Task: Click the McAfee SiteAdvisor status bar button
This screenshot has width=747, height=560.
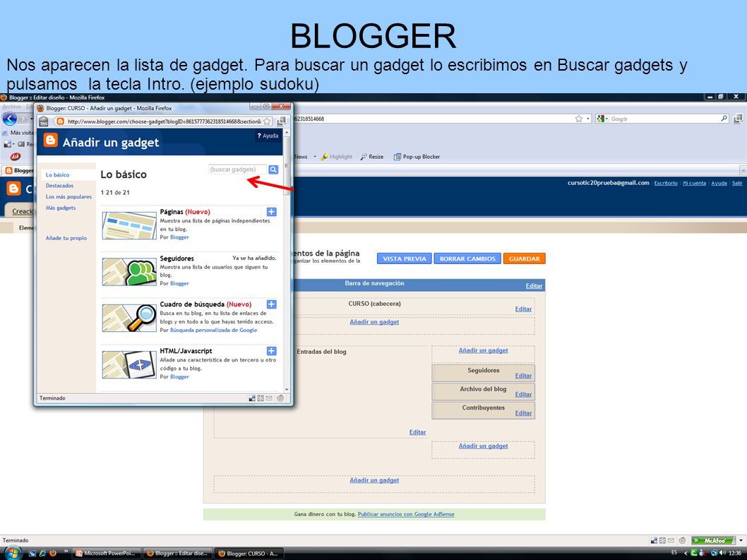Action: pyautogui.click(x=714, y=540)
